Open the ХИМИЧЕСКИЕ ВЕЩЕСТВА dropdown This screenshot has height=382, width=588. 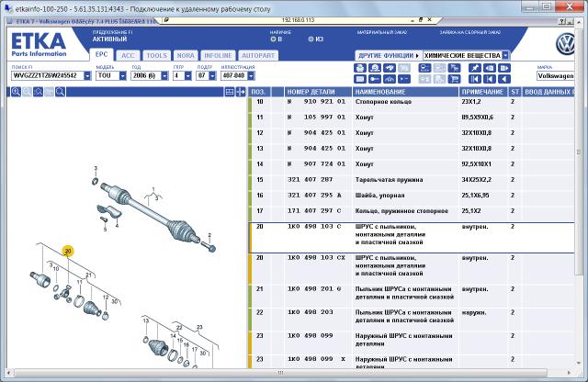click(x=505, y=55)
